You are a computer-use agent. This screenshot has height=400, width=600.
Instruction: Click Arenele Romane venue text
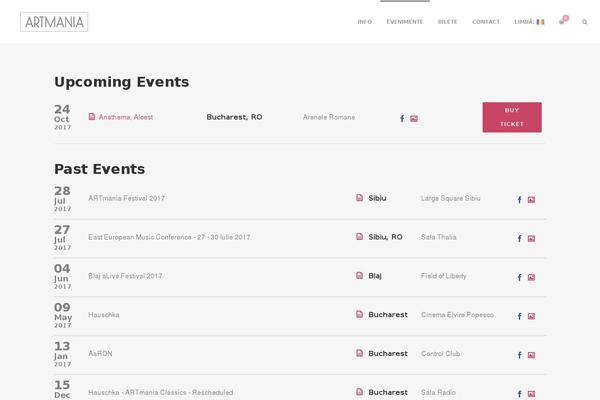(x=329, y=117)
